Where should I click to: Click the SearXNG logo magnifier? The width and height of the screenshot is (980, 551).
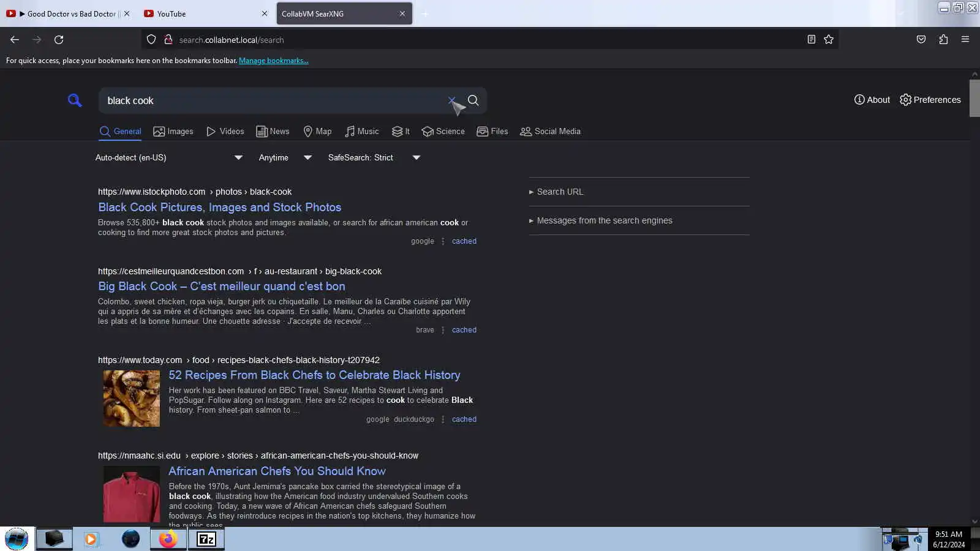[x=75, y=100]
